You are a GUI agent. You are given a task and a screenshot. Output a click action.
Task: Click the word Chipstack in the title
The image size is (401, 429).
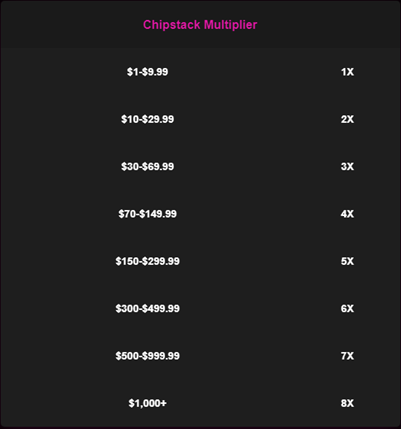click(172, 25)
